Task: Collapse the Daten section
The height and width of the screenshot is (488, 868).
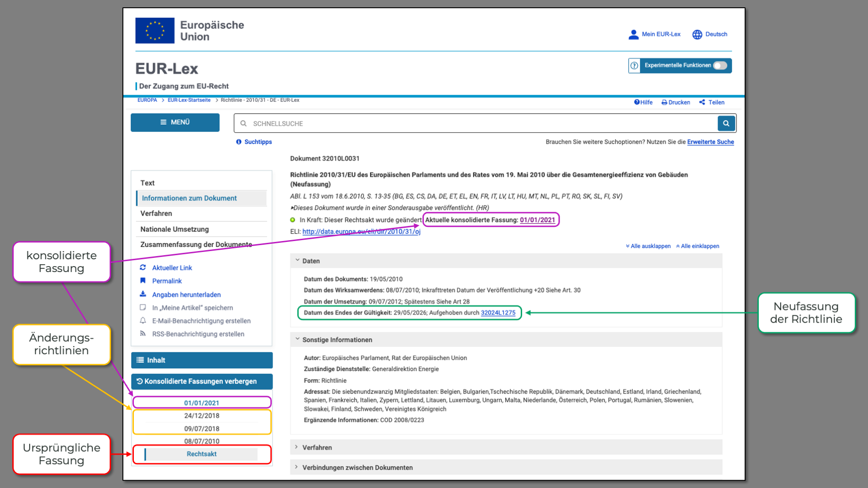Action: [506, 261]
